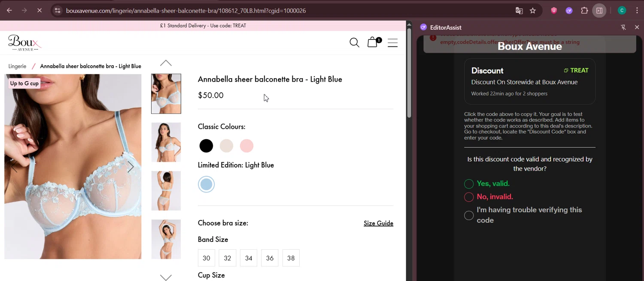Choose band size 36
Viewport: 644px width, 281px height.
pyautogui.click(x=270, y=258)
